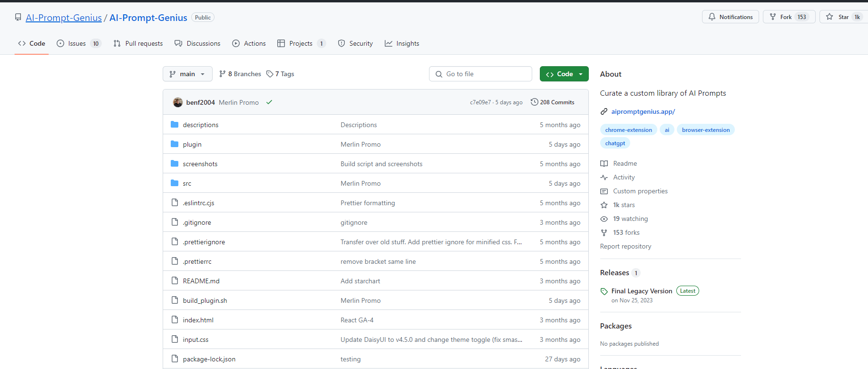View the 7 Tags link
The height and width of the screenshot is (369, 868).
(280, 74)
